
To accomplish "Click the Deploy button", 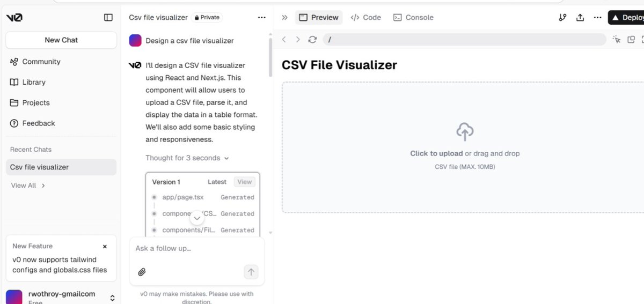I will tap(626, 18).
